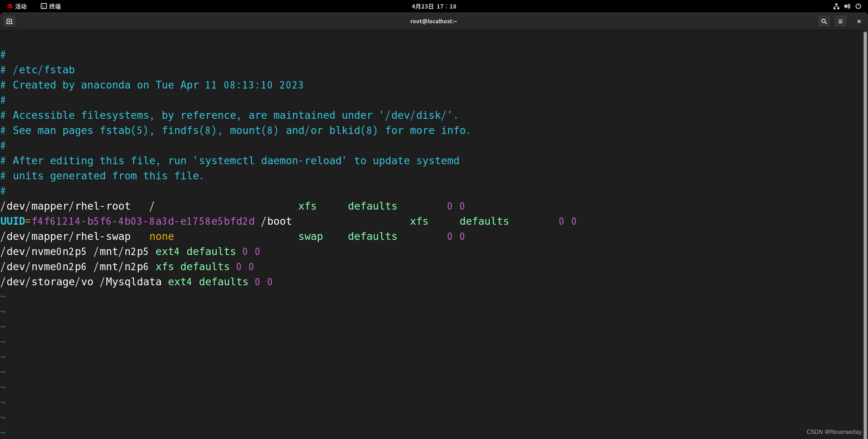Click ext4 type on /dev/storage/vo line
The image size is (868, 439).
[180, 282]
